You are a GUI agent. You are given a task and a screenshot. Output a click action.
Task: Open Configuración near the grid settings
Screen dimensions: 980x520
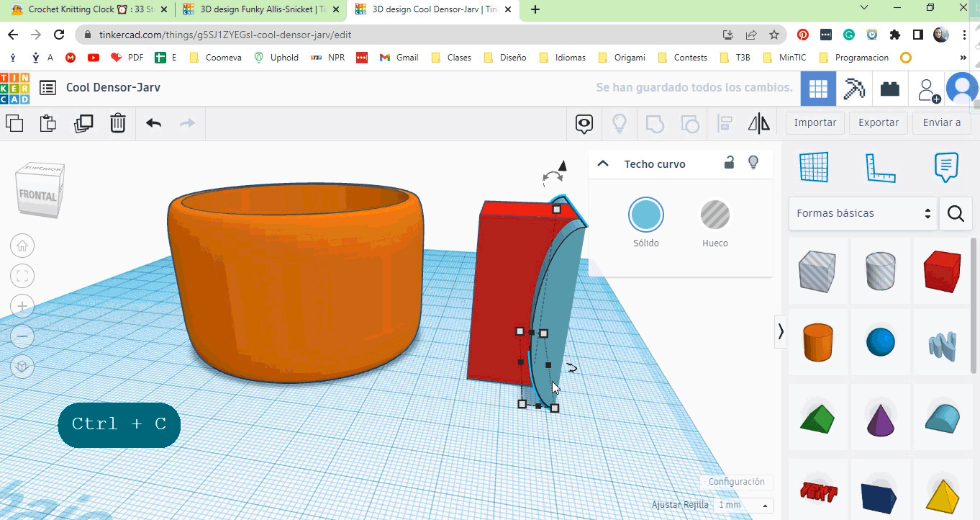coord(736,482)
